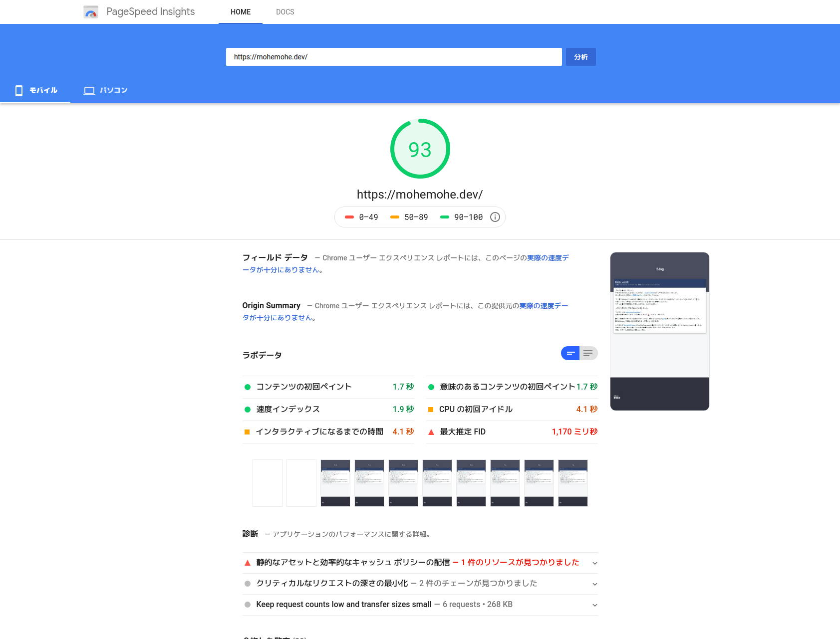This screenshot has height=639, width=840.
Task: Click green dot beside 速度インデックス
Action: click(x=248, y=410)
